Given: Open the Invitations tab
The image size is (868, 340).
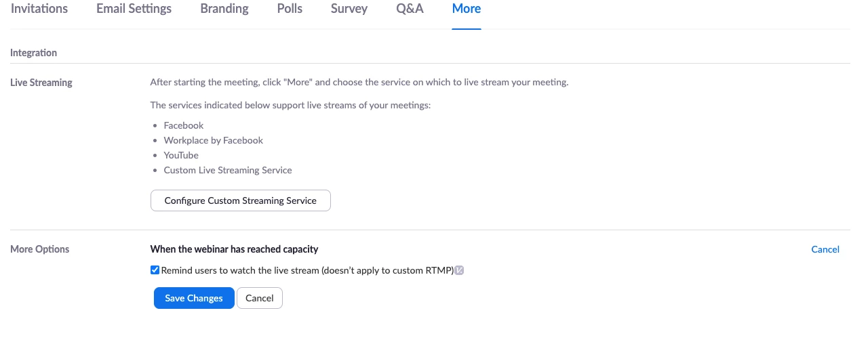Looking at the screenshot, I should 39,9.
